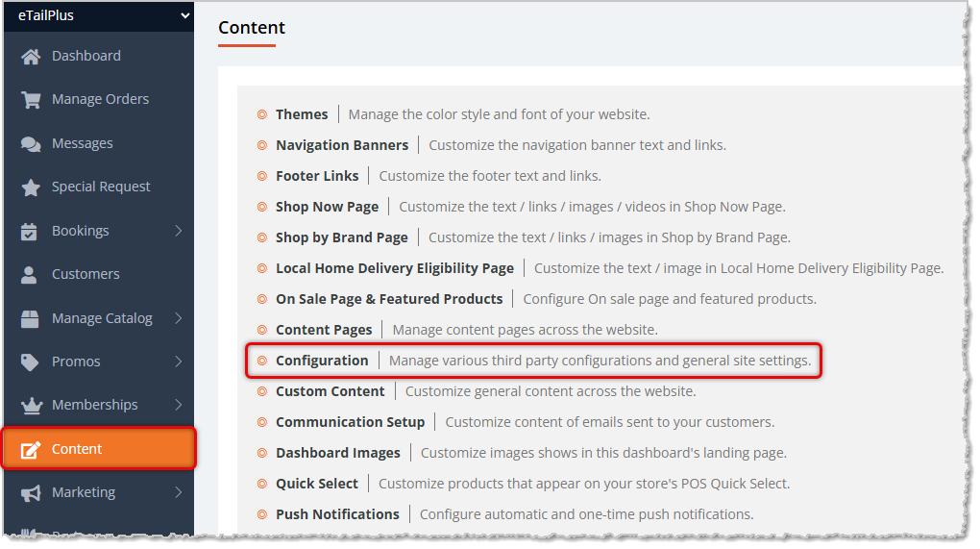
Task: Expand the Memberships submenu chevron
Action: (x=179, y=405)
